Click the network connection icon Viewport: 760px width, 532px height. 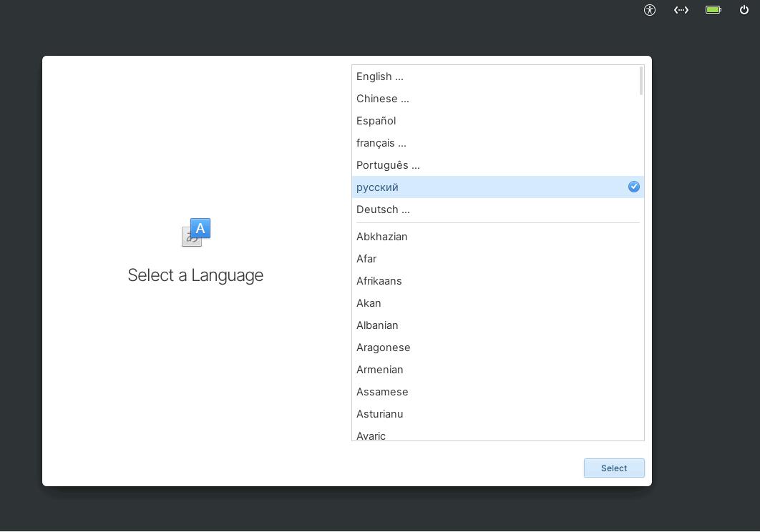[x=681, y=10]
